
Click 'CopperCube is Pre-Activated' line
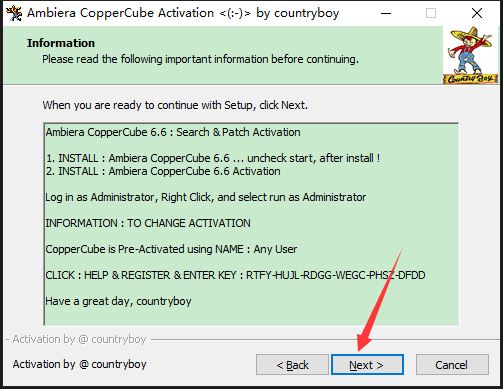click(x=171, y=249)
